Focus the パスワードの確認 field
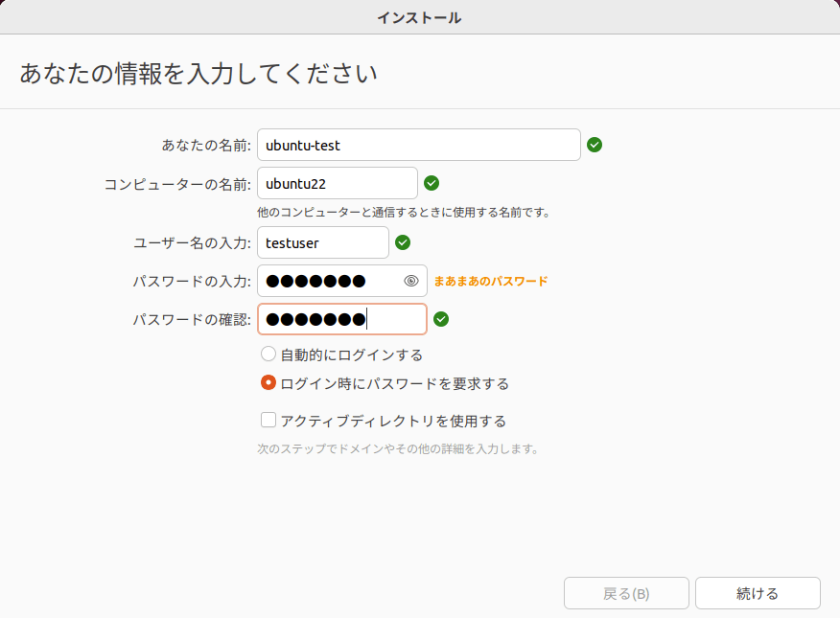Image resolution: width=840 pixels, height=618 pixels. click(x=341, y=319)
